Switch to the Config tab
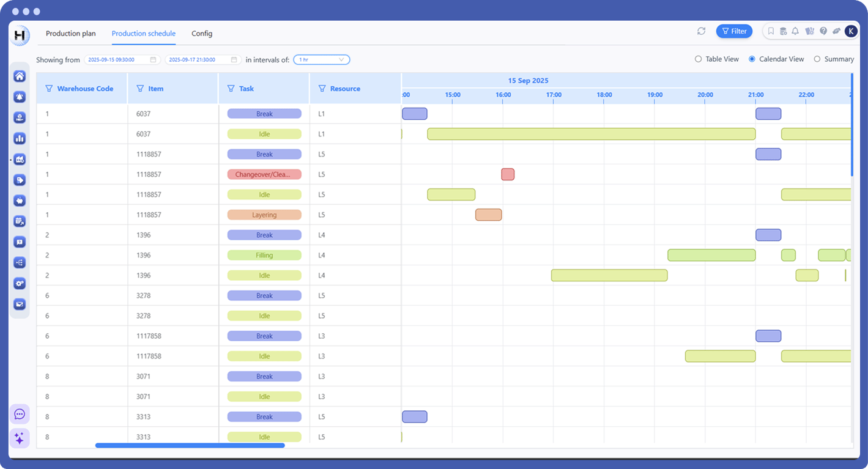The height and width of the screenshot is (469, 868). (202, 34)
